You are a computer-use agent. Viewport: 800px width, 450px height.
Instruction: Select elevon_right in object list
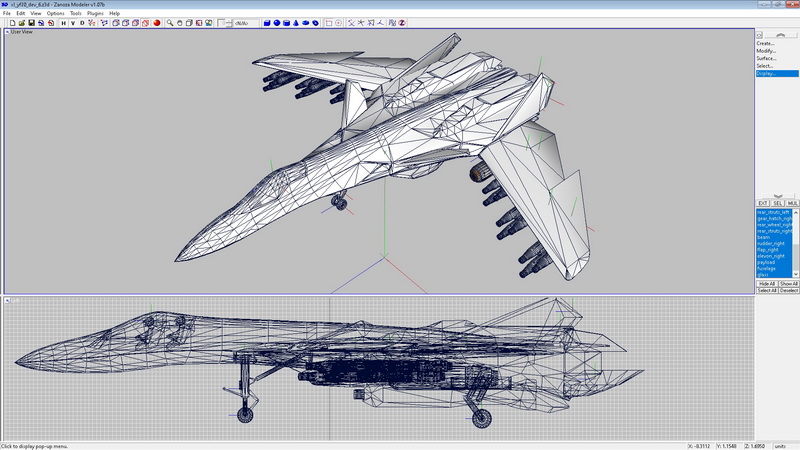773,256
